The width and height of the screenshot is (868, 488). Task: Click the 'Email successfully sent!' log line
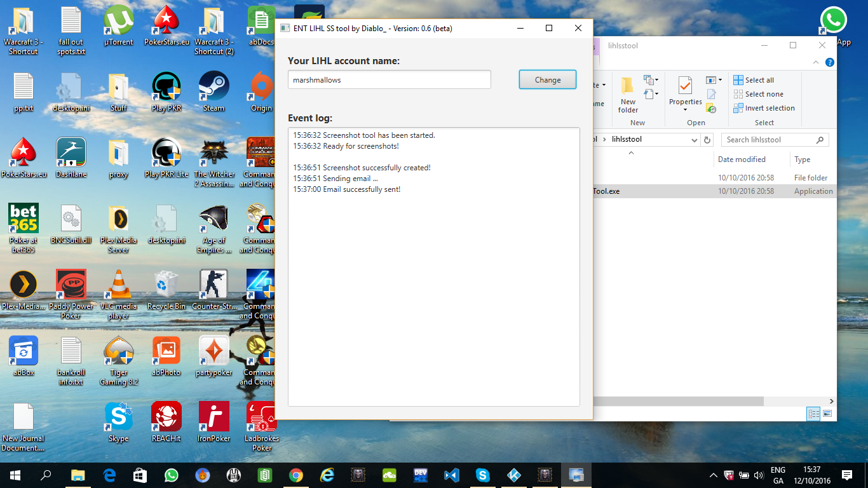tap(347, 189)
